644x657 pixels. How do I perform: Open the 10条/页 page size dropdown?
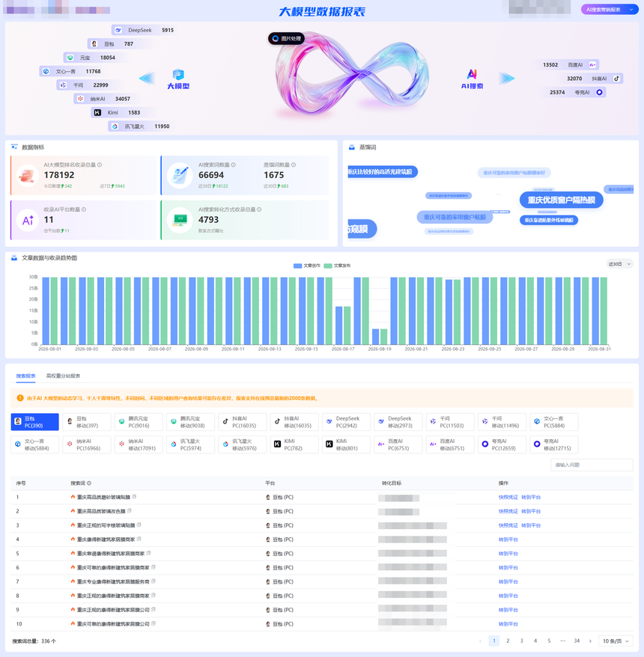[616, 641]
